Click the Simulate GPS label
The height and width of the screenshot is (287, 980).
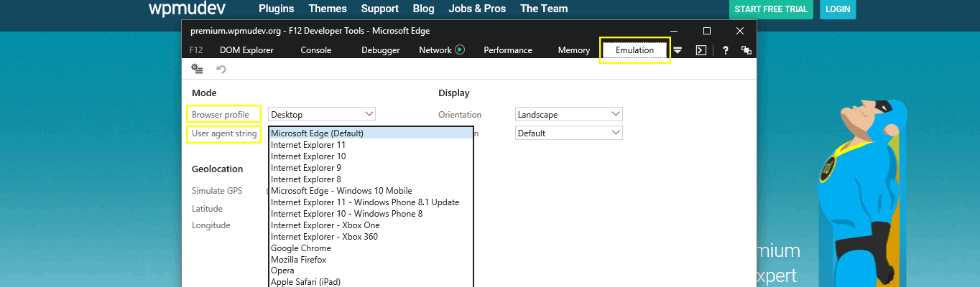[x=217, y=191]
